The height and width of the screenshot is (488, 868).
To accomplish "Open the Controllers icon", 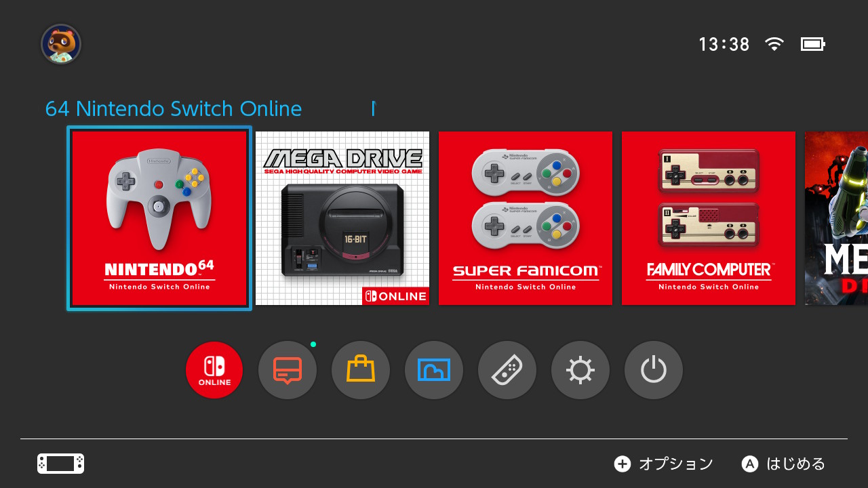I will click(507, 370).
